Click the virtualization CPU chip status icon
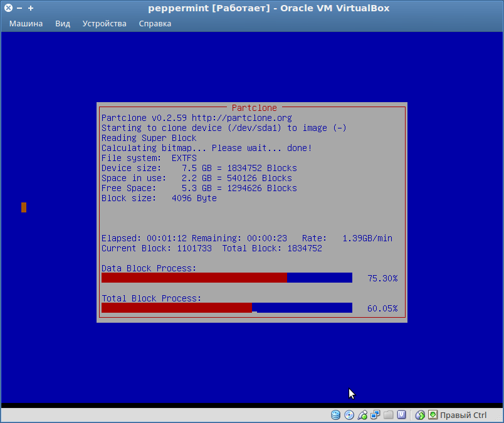The height and width of the screenshot is (423, 504). tap(401, 415)
